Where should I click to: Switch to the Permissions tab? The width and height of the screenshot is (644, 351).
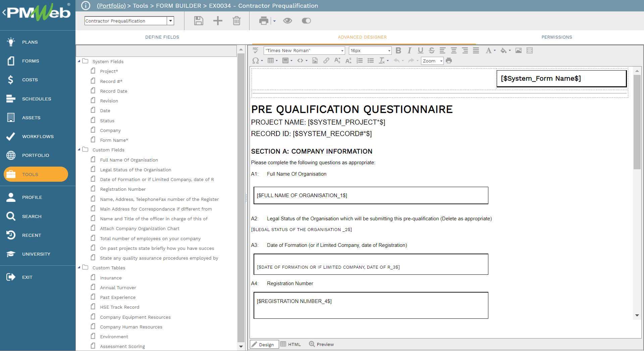click(x=556, y=37)
